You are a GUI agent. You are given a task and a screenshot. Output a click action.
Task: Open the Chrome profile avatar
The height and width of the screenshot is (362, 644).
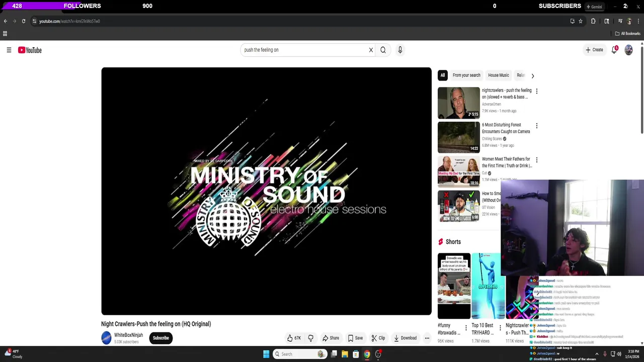point(629,21)
